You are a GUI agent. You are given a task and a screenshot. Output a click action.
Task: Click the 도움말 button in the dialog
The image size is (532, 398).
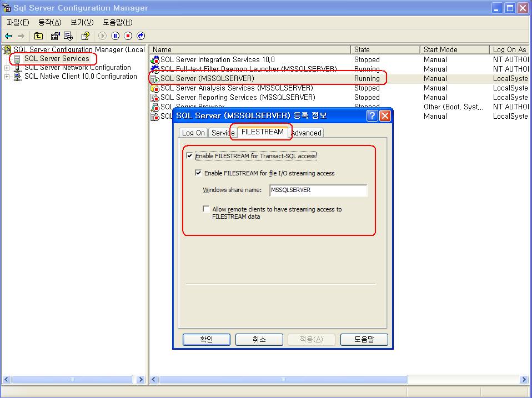point(364,339)
